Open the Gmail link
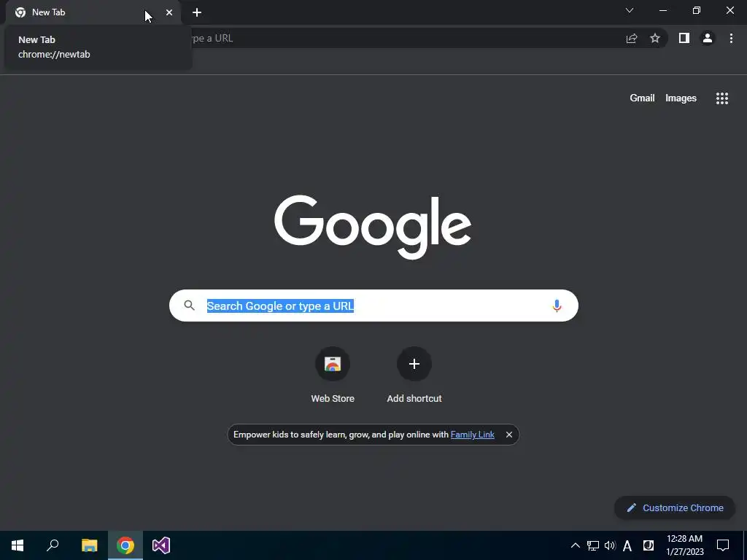Screen dimensions: 747x560 (642, 98)
